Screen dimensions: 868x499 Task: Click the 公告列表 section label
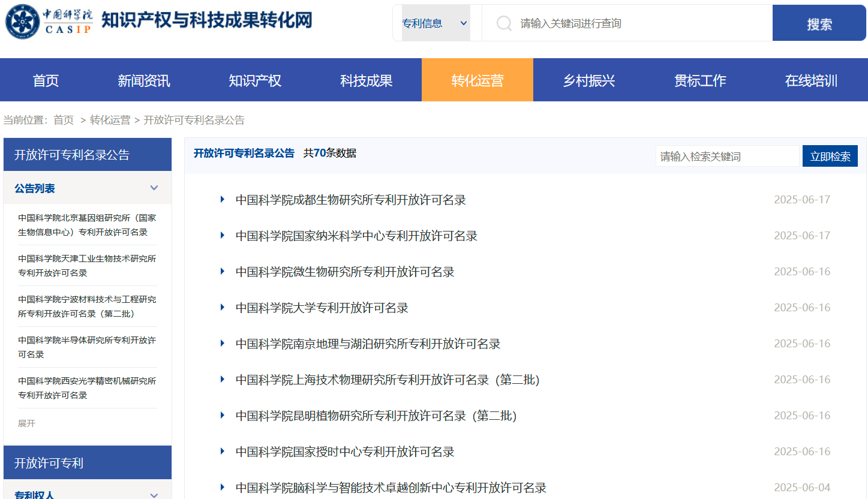[x=35, y=188]
